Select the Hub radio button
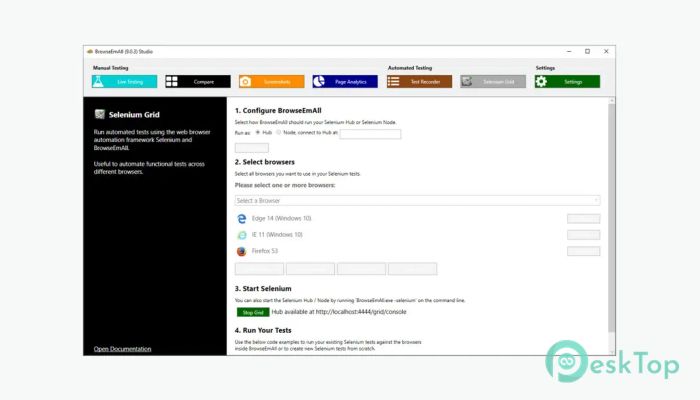Screen dimensions: 700x400 pos(258,133)
